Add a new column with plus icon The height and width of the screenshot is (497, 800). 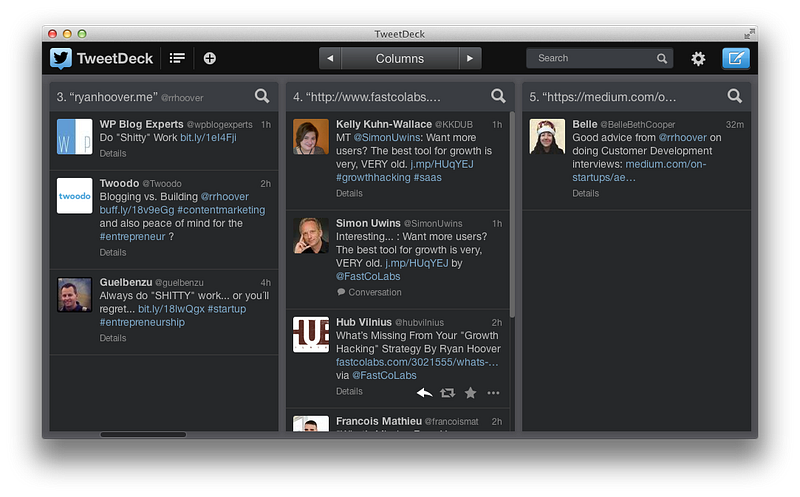210,58
